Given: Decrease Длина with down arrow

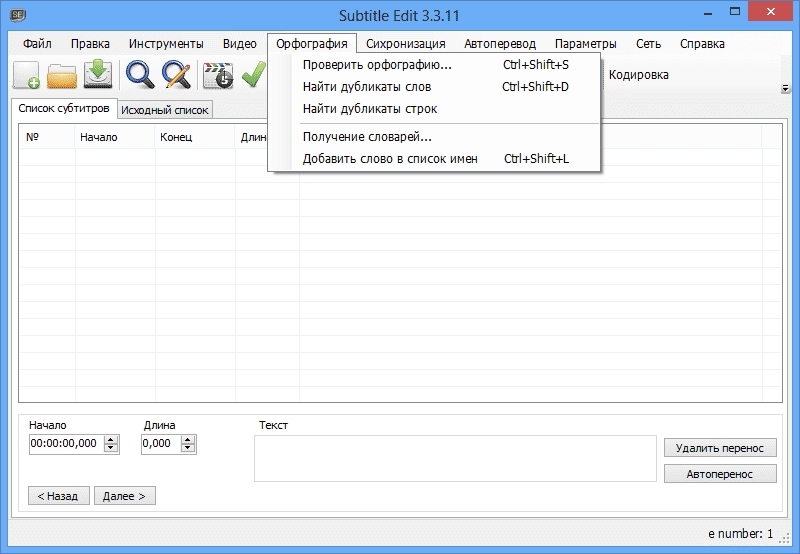Looking at the screenshot, I should [x=188, y=448].
